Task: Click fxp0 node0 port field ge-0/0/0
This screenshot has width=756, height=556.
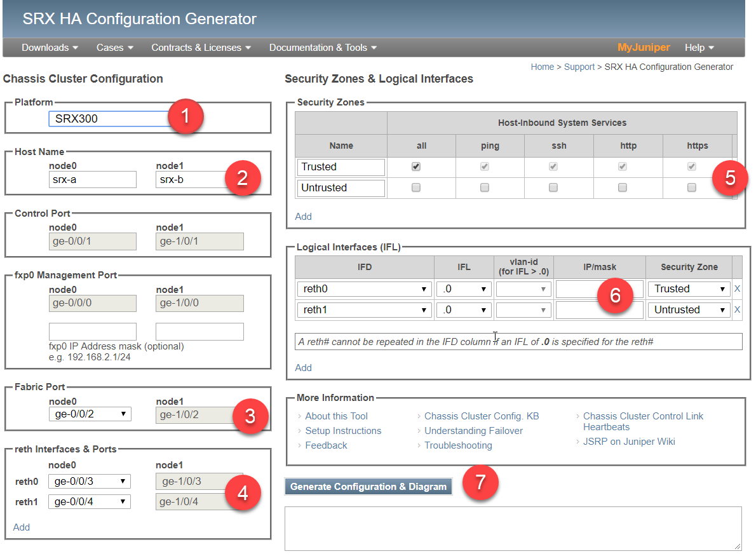Action: click(x=93, y=303)
